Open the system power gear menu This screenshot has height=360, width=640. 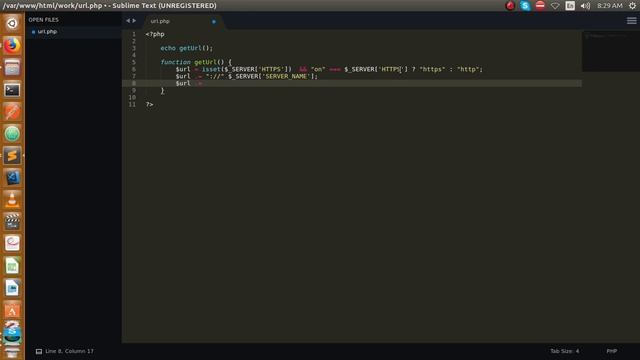click(x=632, y=6)
